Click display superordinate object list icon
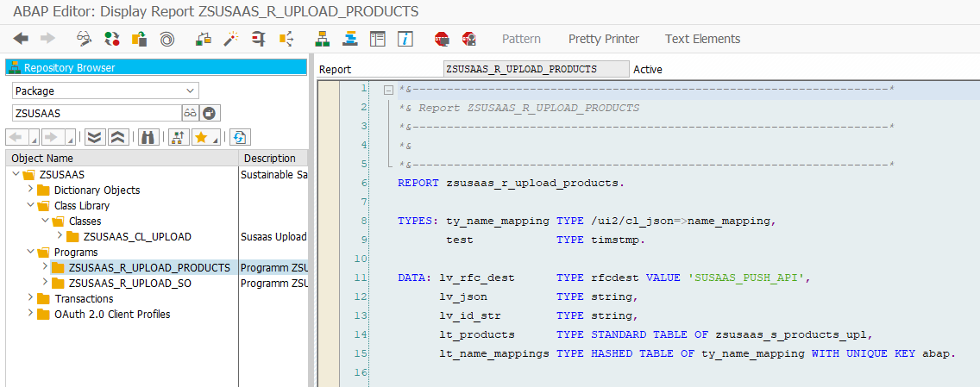Viewport: 980px width, 387px height. tap(179, 137)
